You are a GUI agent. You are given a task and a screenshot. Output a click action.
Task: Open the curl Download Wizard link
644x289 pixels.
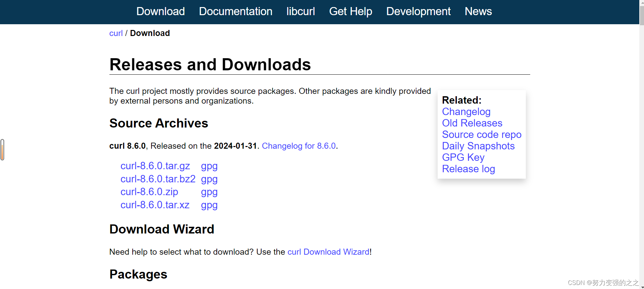pyautogui.click(x=328, y=252)
